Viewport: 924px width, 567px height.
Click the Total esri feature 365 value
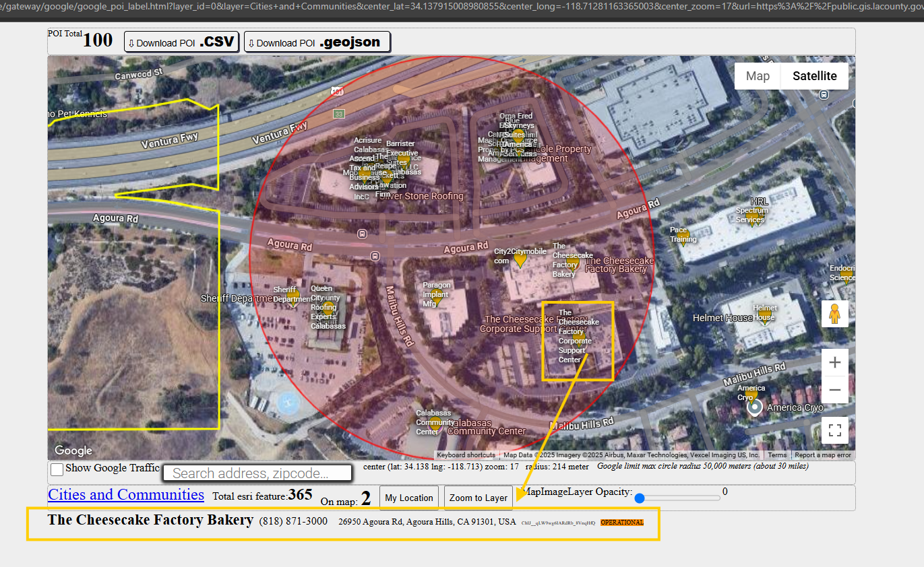tap(300, 495)
